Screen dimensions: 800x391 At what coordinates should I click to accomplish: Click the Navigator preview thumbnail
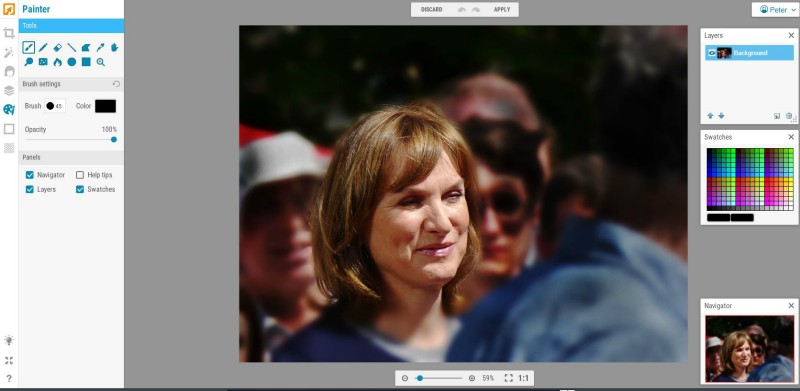tap(749, 349)
